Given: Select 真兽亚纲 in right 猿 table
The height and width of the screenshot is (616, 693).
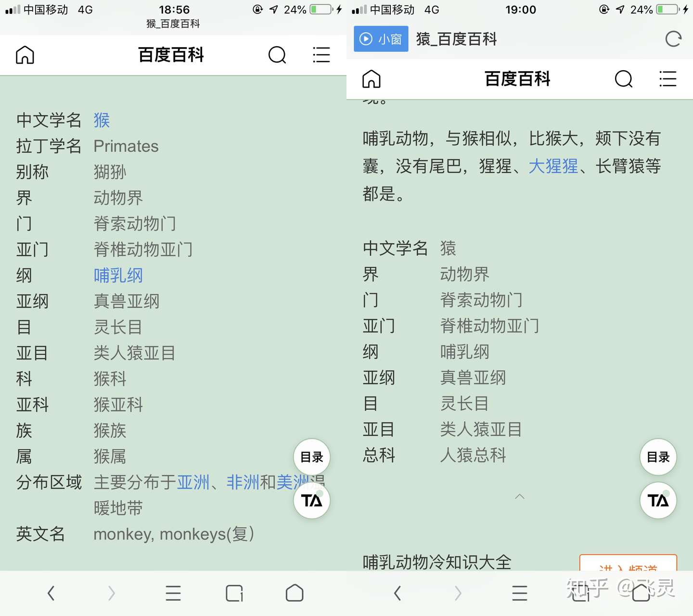Looking at the screenshot, I should [x=473, y=377].
